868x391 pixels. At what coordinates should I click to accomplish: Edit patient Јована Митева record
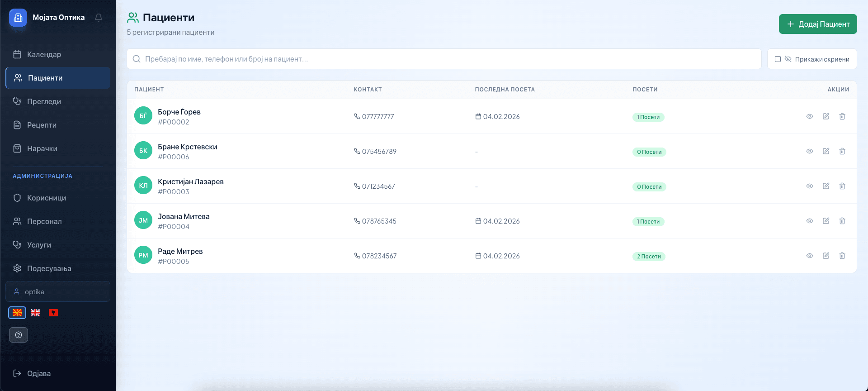coord(826,221)
